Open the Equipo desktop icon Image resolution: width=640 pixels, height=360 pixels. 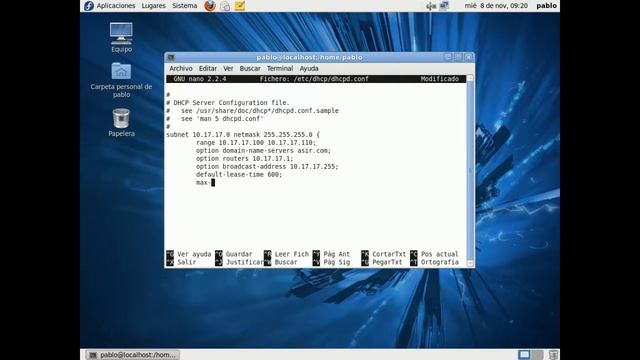click(x=121, y=38)
